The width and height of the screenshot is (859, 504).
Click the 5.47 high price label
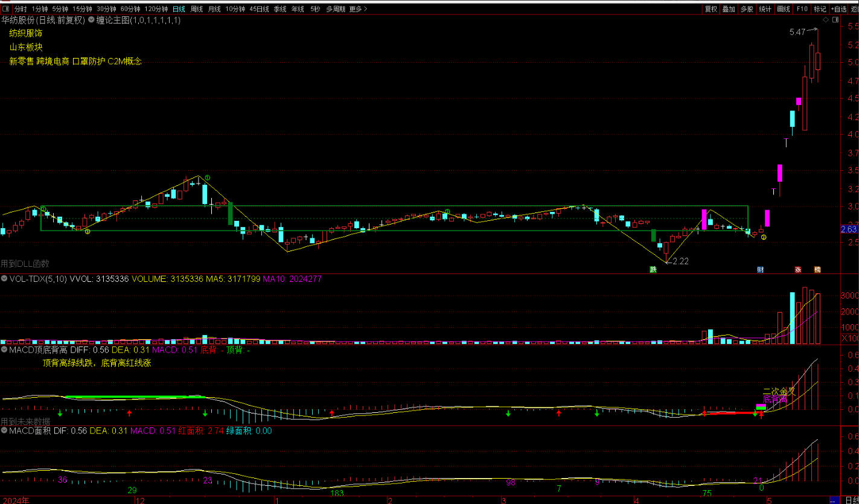[797, 32]
